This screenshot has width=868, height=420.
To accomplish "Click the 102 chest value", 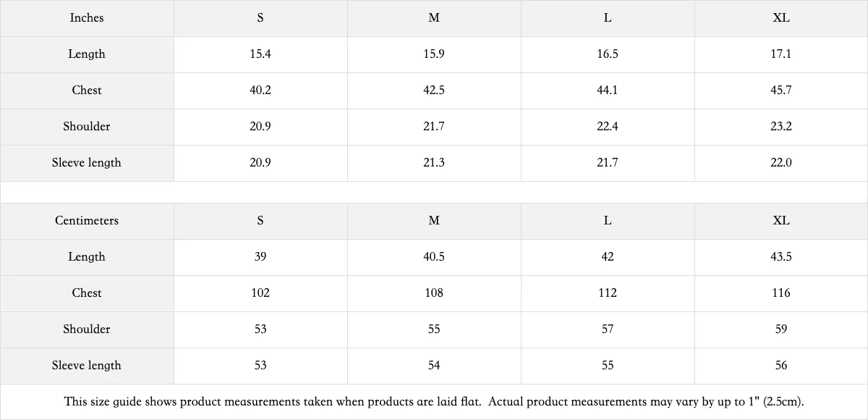I will click(260, 293).
